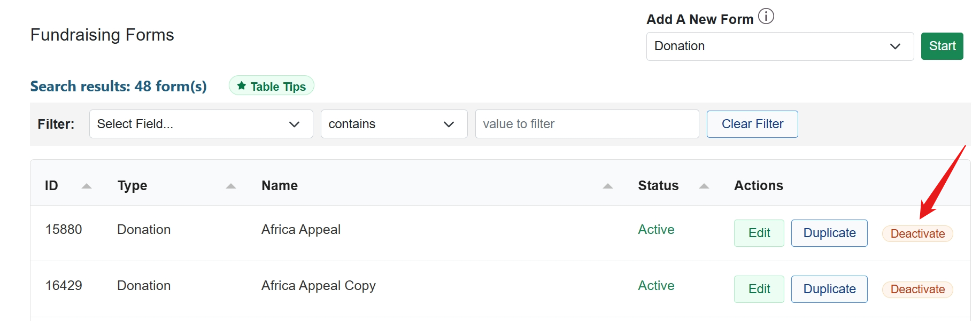Edit the Africa Appeal Copy form
Viewport: 980px width, 321px height.
coord(759,289)
